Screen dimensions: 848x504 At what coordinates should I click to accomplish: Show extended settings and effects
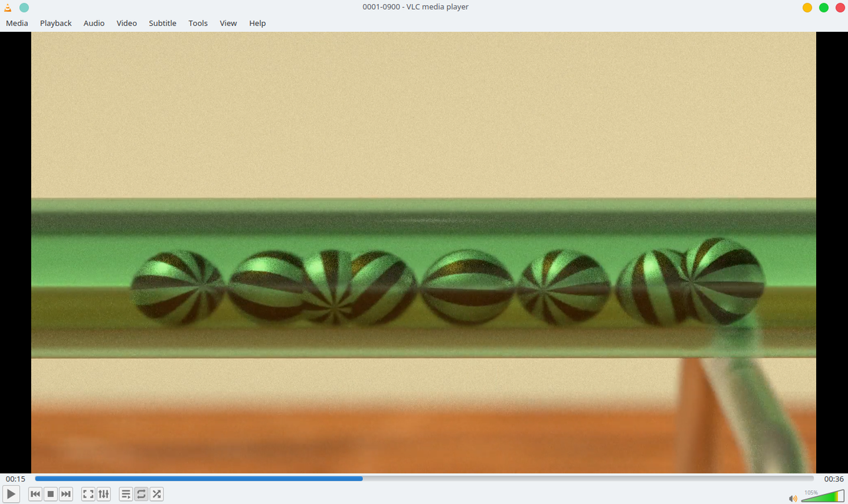(x=103, y=494)
